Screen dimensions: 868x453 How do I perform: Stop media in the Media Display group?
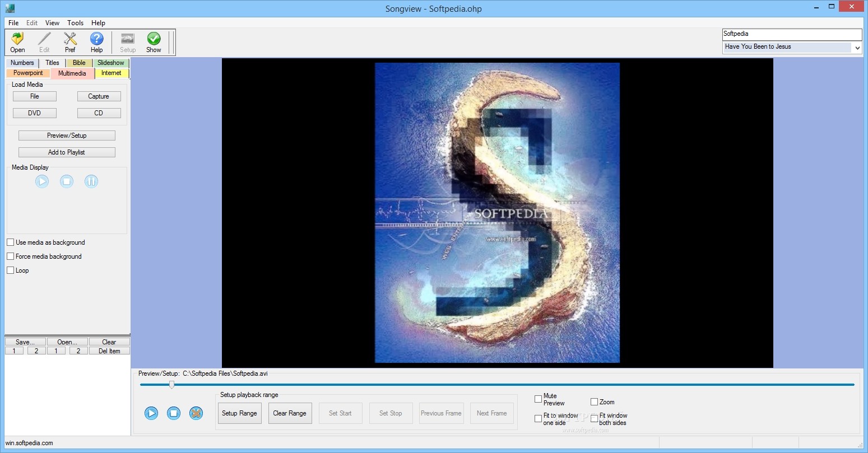coord(67,181)
